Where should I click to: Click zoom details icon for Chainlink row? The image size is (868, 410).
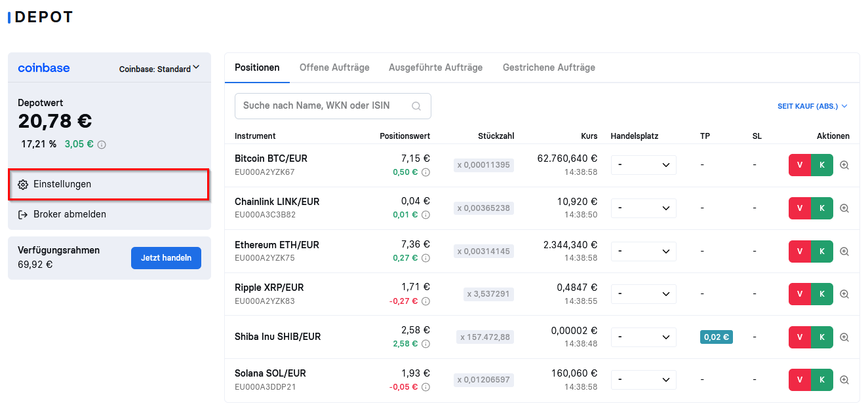tap(844, 208)
